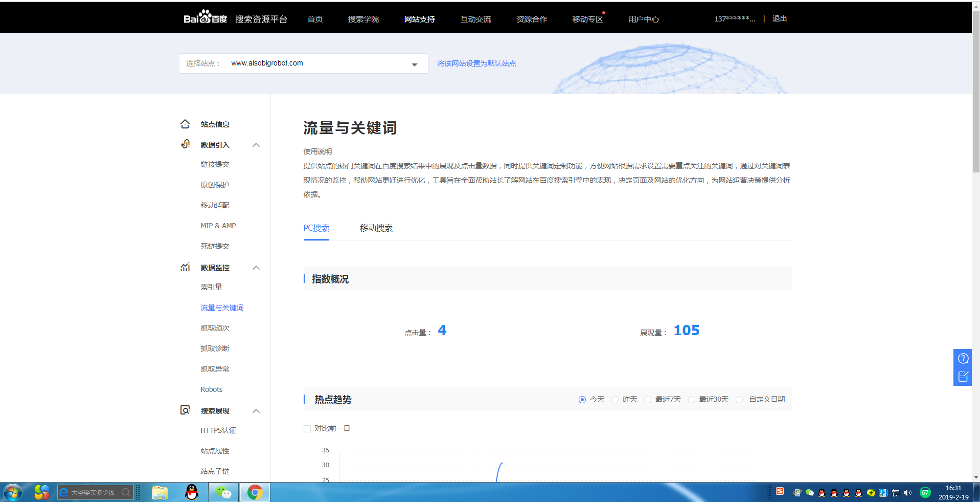980x502 pixels.
Task: Enable the 对比前一日 checkbox
Action: [307, 429]
